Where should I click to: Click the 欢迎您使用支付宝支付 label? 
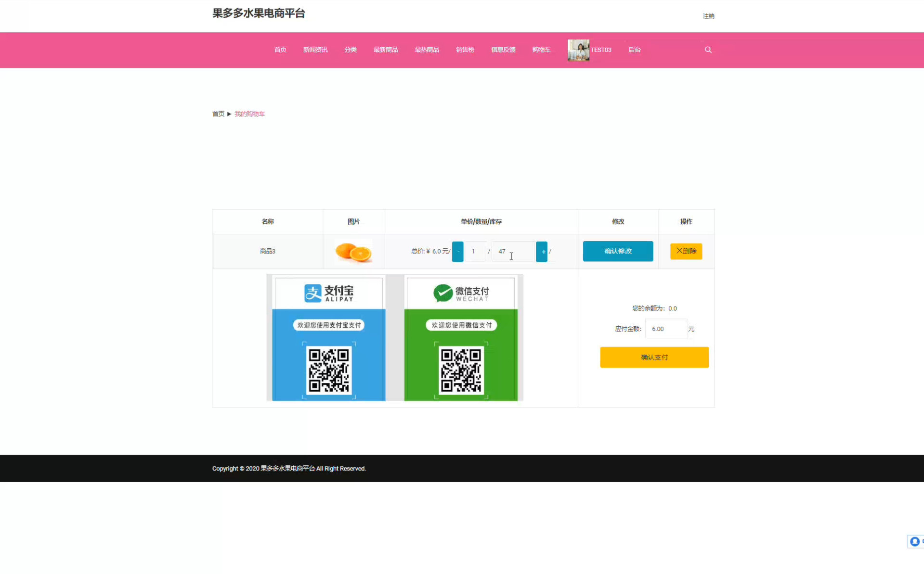[x=329, y=325]
